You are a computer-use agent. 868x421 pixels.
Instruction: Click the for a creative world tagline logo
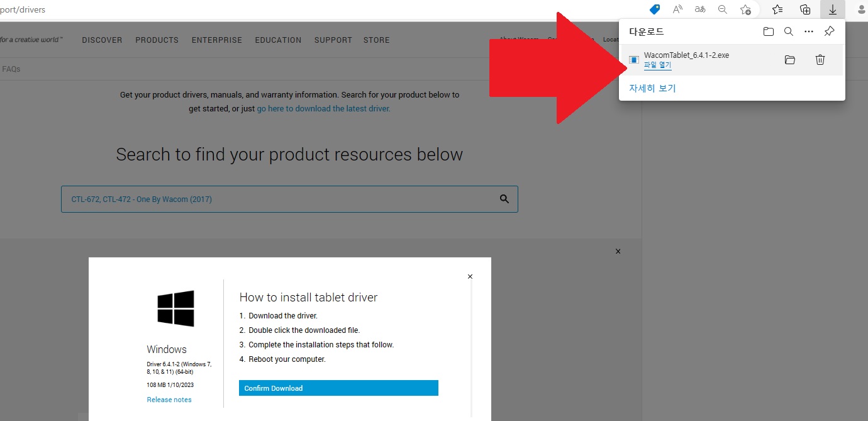[31, 40]
